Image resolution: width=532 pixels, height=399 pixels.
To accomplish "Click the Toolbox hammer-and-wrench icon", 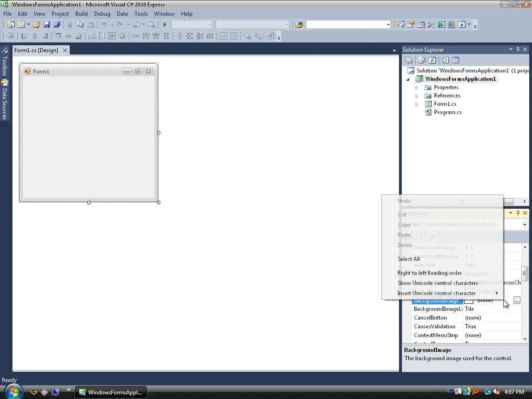I will pos(431,24).
